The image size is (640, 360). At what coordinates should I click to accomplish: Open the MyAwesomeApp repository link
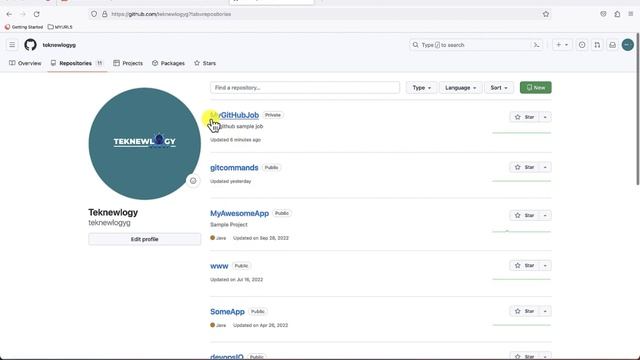tap(239, 213)
